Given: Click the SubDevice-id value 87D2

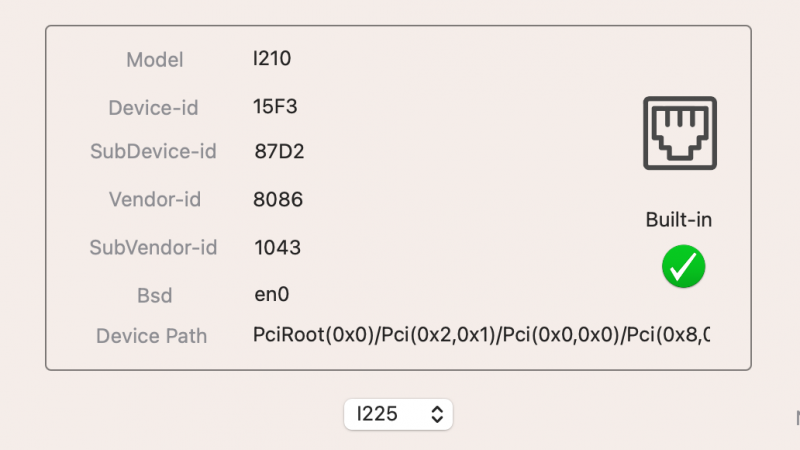Looking at the screenshot, I should [x=278, y=152].
